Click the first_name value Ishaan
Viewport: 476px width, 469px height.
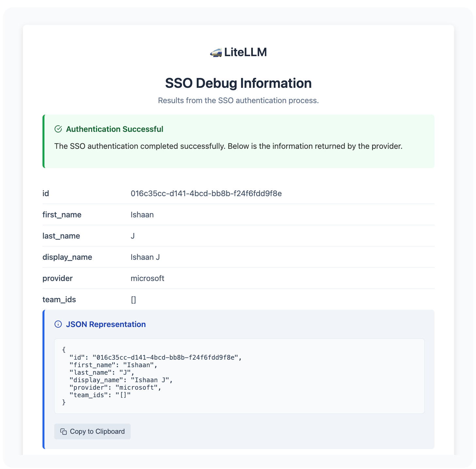142,214
